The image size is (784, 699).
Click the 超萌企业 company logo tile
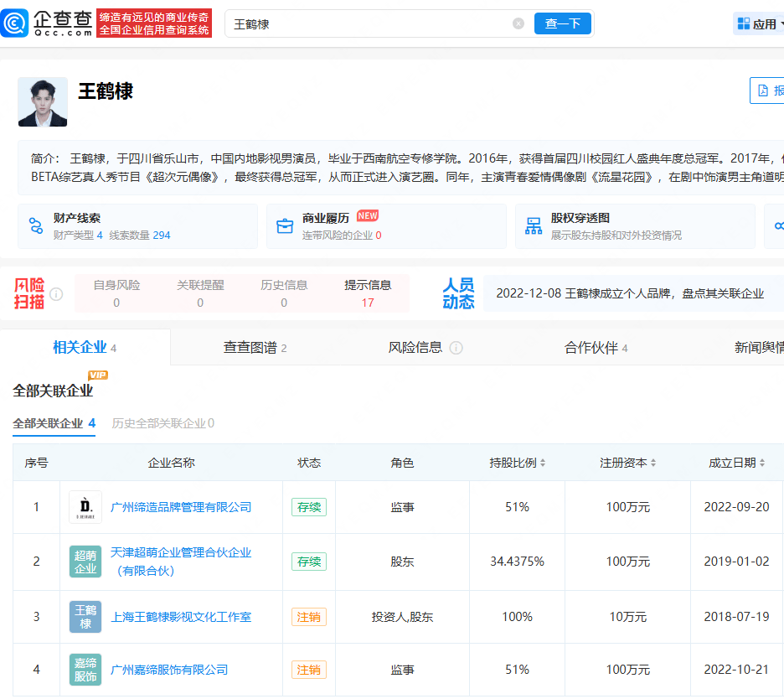pos(85,562)
